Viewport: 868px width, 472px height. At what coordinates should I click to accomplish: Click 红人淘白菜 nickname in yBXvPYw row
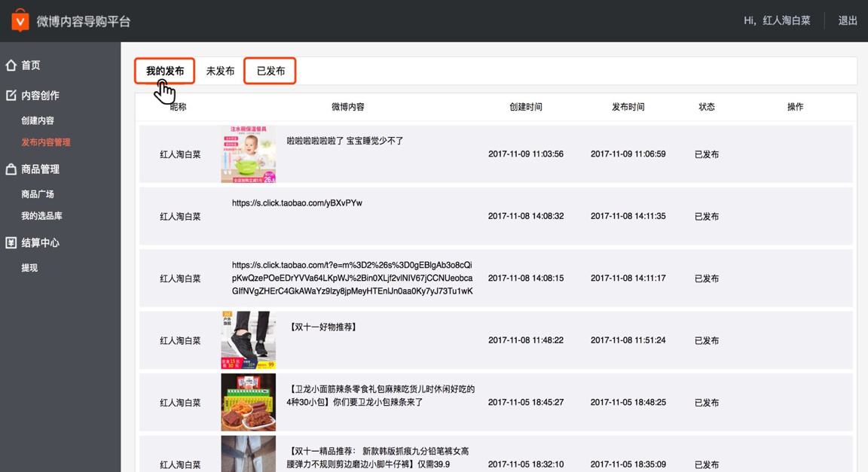[180, 216]
